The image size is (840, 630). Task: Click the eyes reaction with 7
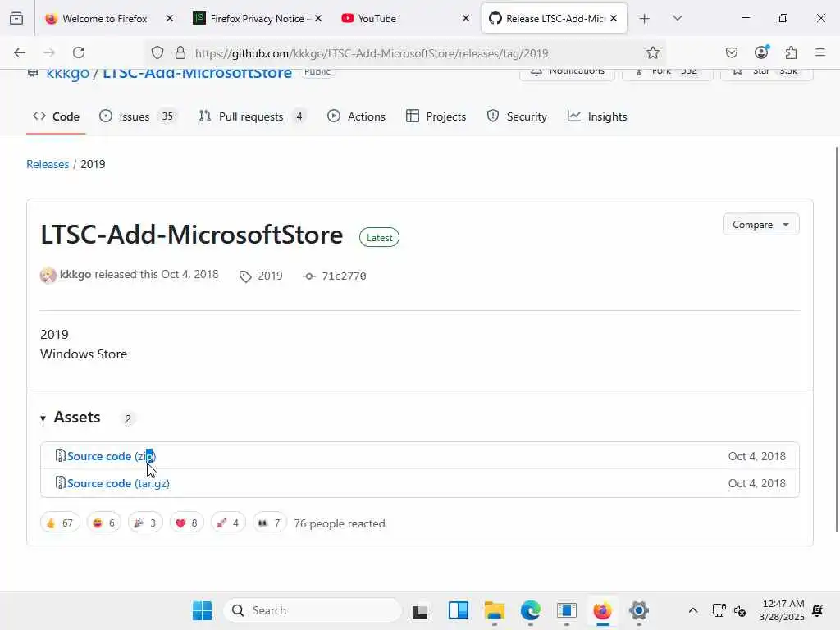click(269, 523)
